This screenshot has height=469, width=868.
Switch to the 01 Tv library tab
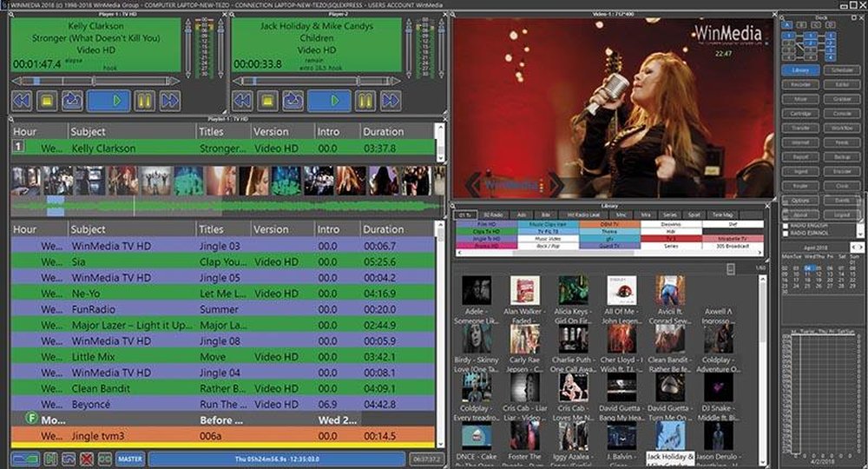coord(464,215)
